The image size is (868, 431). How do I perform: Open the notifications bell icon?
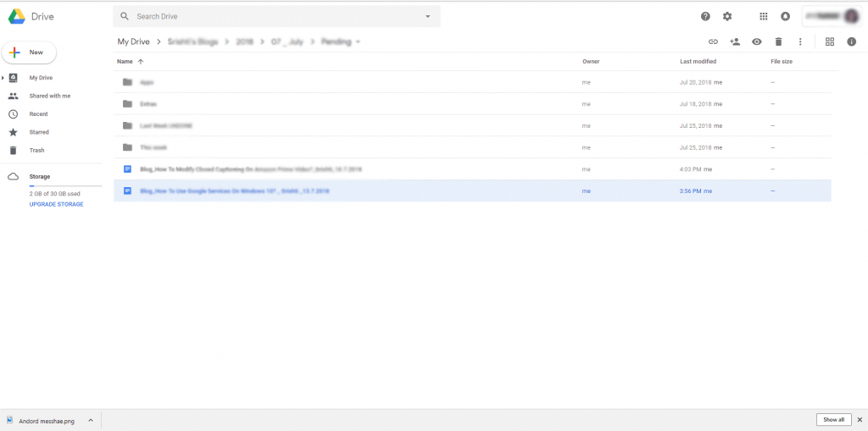point(785,17)
